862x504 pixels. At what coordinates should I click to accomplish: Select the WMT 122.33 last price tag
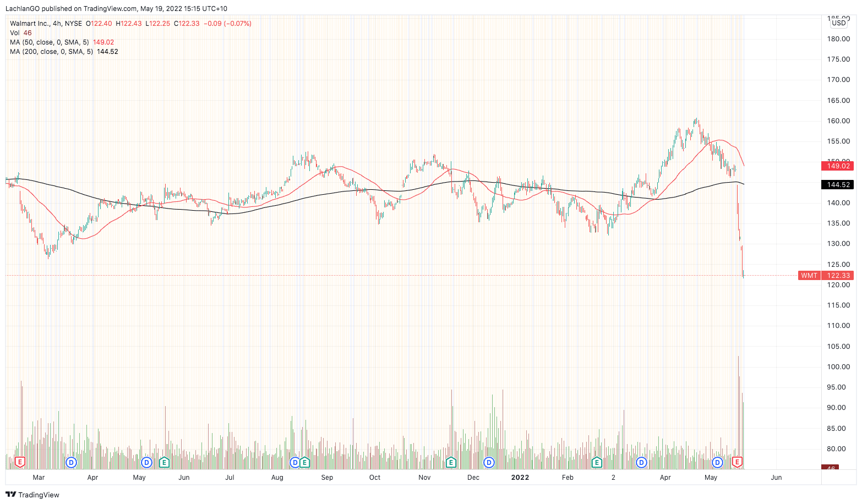click(x=826, y=276)
